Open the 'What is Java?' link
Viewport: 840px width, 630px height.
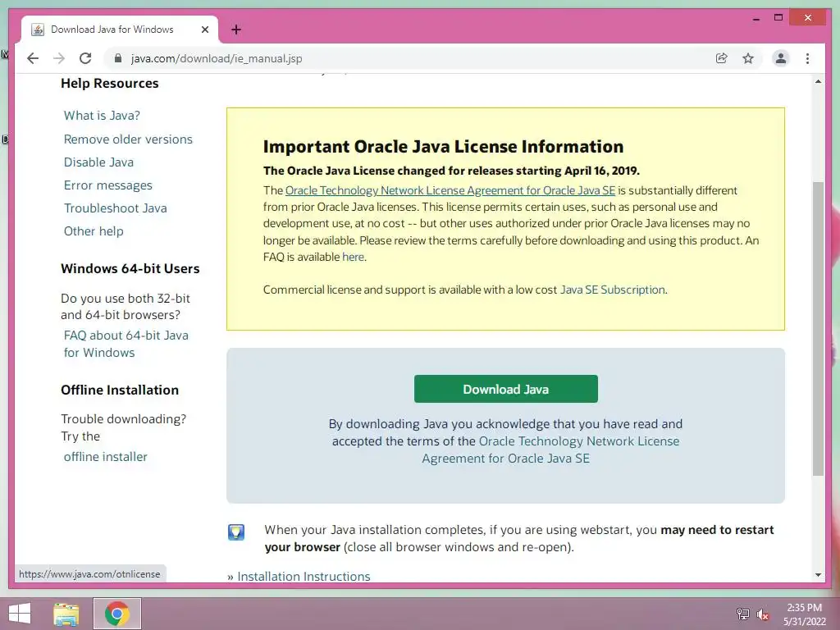[x=102, y=116]
